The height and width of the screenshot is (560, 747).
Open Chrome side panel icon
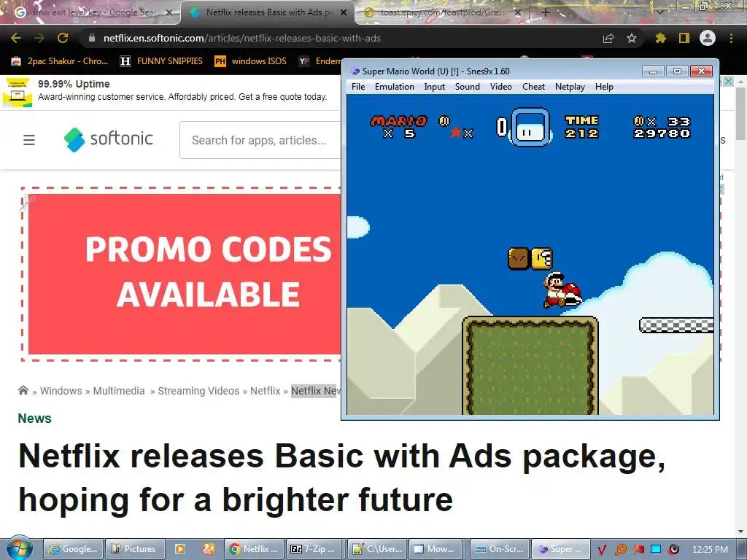click(x=684, y=38)
